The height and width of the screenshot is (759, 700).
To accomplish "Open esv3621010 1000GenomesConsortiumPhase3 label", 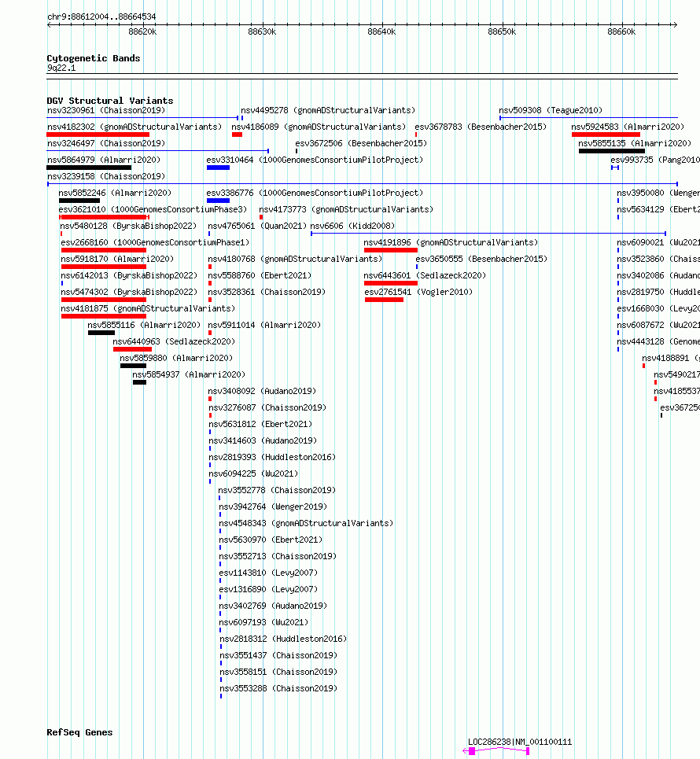I will [153, 209].
